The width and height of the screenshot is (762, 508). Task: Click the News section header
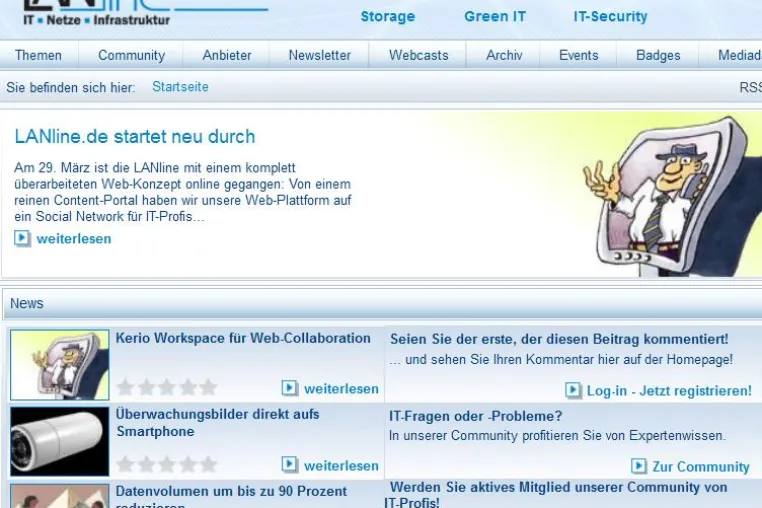[382, 303]
